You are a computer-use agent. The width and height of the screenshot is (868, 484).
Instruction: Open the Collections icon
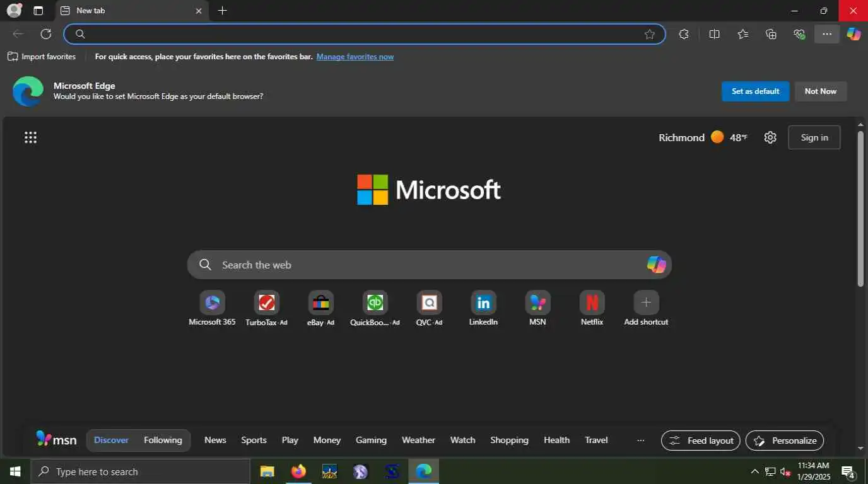(771, 34)
